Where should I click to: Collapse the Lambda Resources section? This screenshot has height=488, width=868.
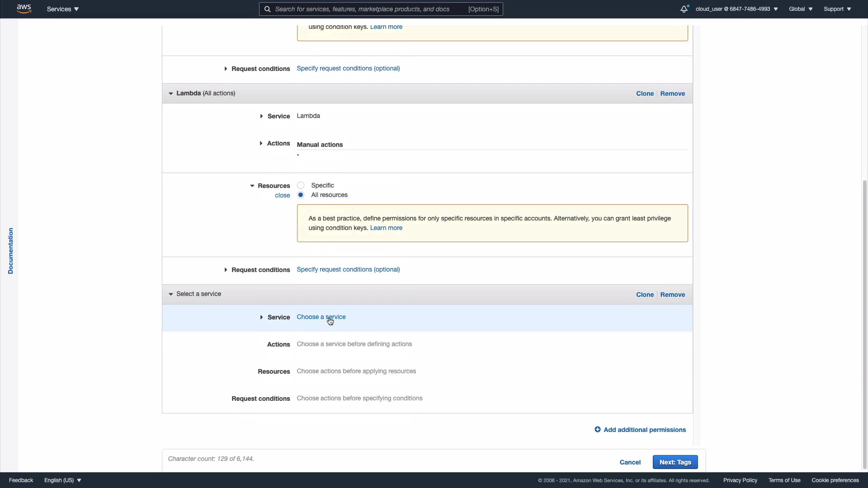252,186
